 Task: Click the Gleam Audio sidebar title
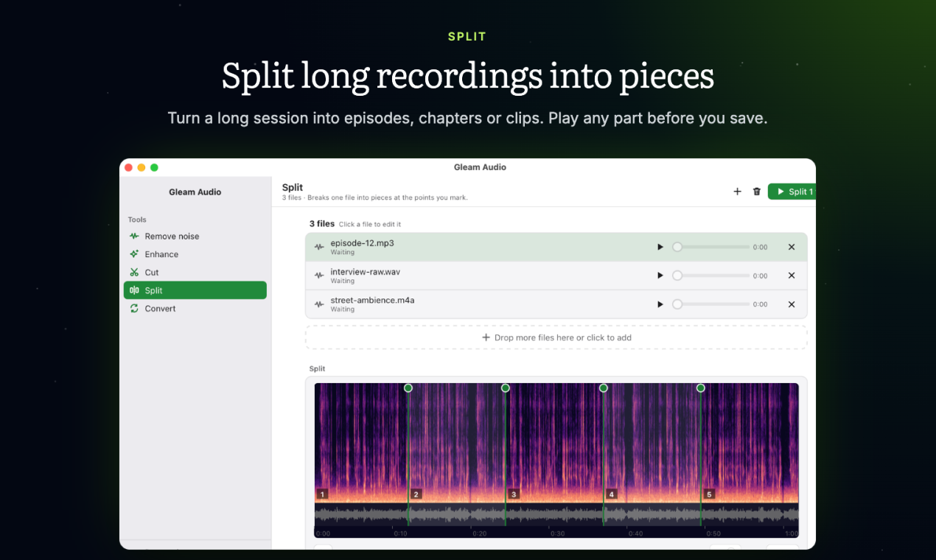[195, 192]
